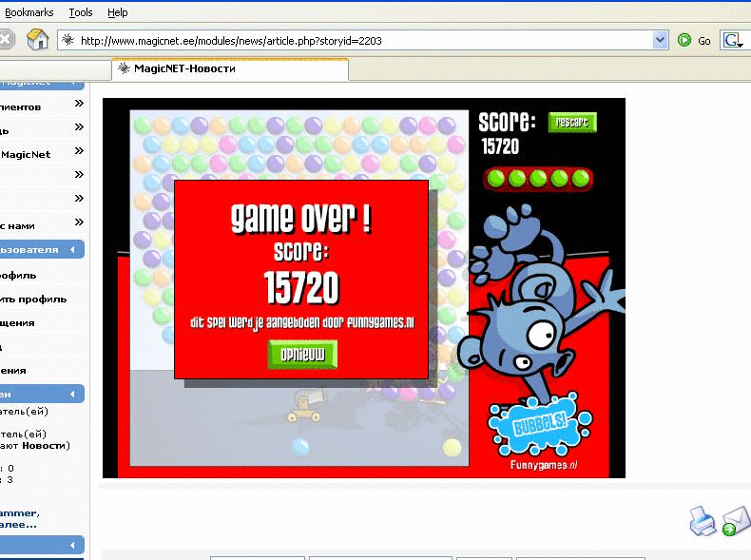Click the 'ammer,' user link

[20, 513]
